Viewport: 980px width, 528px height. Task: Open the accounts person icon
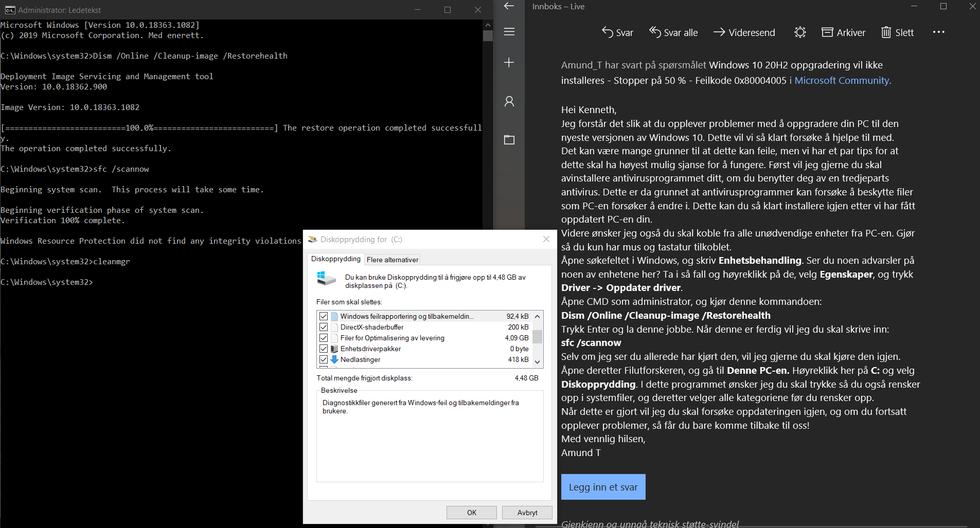tap(509, 101)
